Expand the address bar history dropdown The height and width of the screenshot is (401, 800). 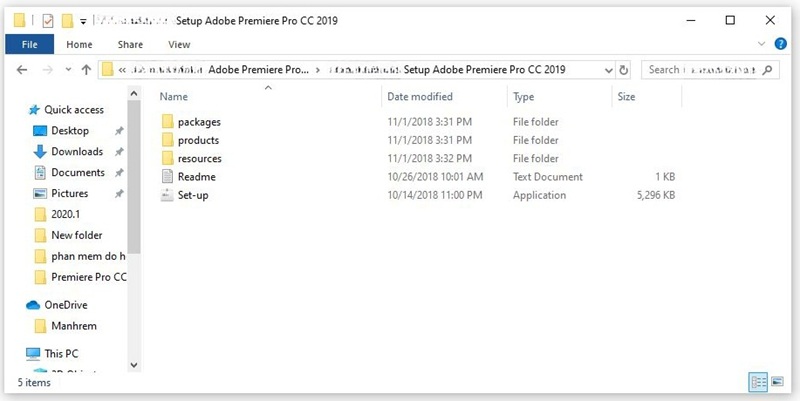(606, 70)
